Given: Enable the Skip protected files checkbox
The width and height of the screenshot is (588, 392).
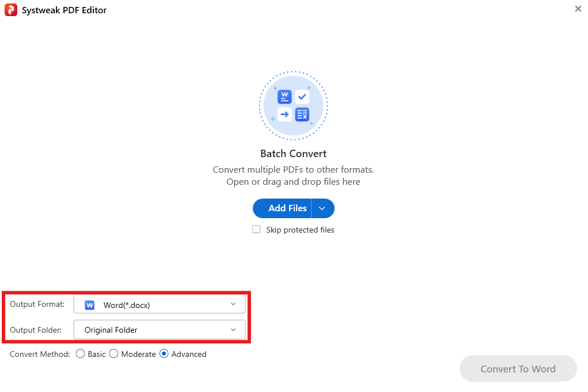Looking at the screenshot, I should [x=257, y=230].
